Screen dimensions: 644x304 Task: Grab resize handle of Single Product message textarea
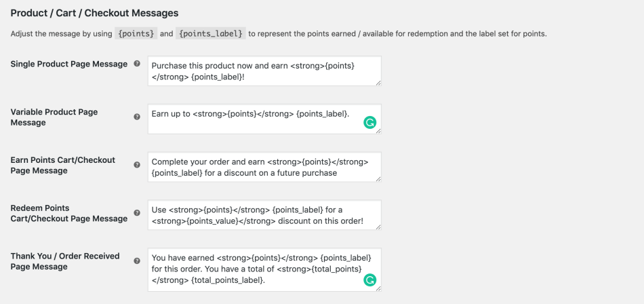(378, 83)
